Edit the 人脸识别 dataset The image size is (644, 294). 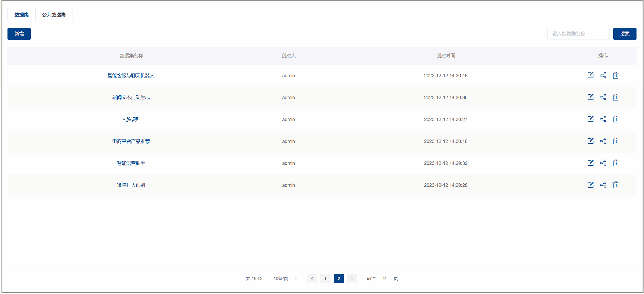click(591, 119)
